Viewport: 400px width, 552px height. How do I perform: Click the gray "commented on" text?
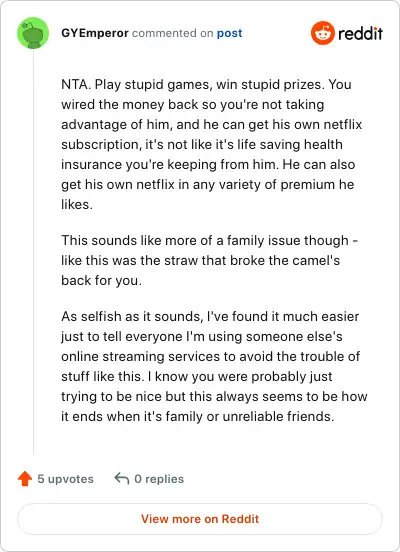[x=173, y=33]
